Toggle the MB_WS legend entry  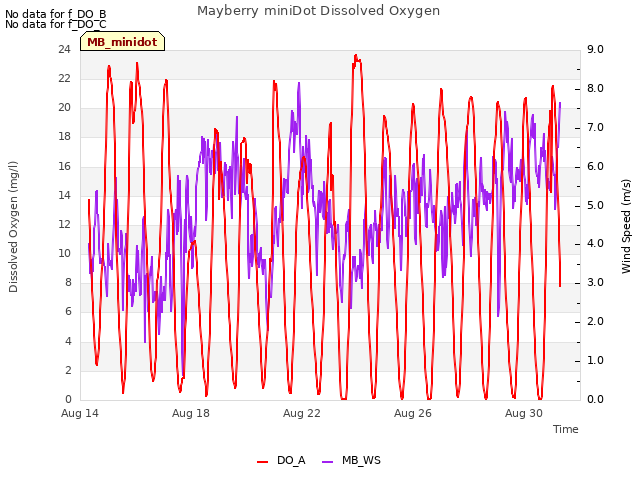point(351,460)
